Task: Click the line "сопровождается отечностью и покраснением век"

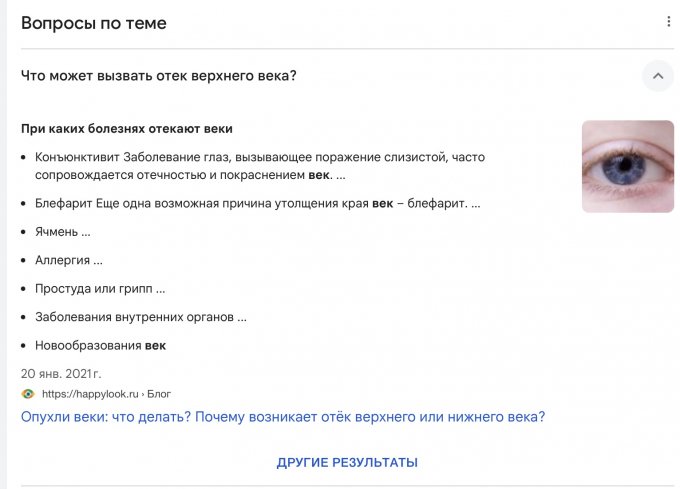Action: click(x=183, y=175)
